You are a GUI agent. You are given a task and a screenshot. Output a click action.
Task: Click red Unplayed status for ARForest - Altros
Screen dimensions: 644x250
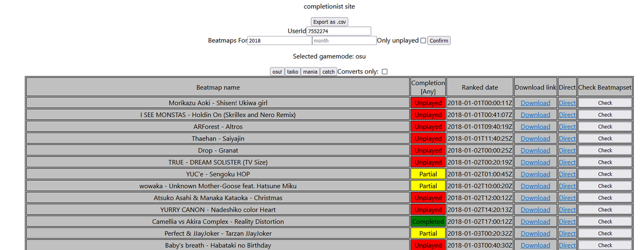428,127
